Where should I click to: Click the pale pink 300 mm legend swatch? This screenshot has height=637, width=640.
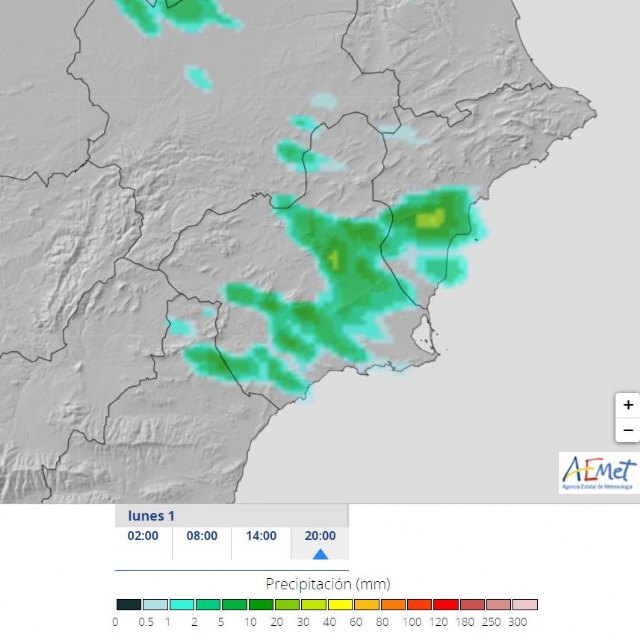[524, 605]
